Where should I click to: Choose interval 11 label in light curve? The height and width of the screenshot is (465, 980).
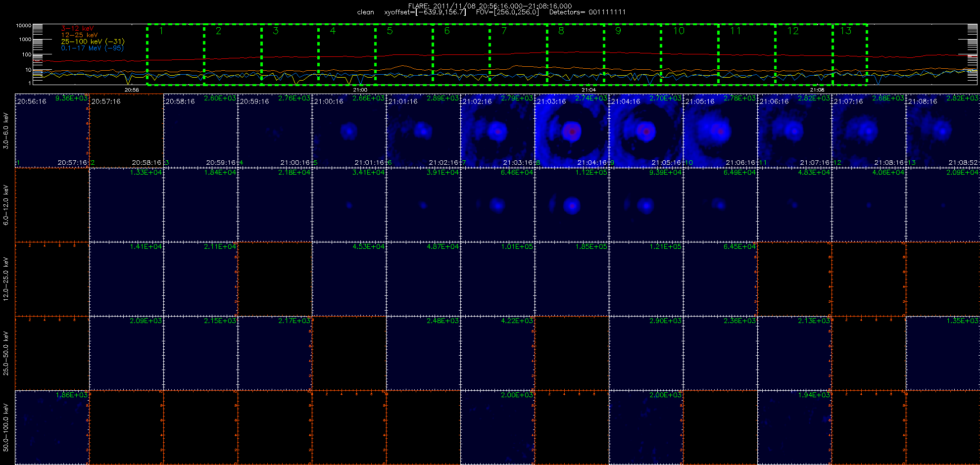point(735,31)
